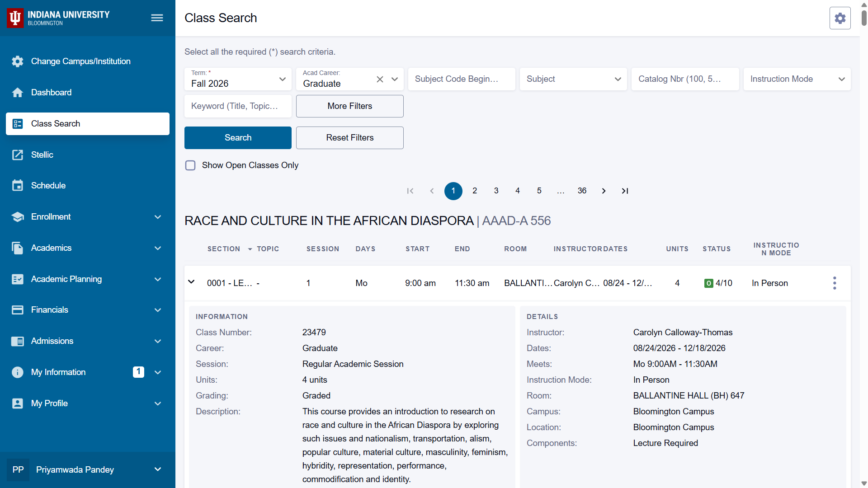868x488 pixels.
Task: Click the Subject Code Begins input field
Action: coord(462,79)
